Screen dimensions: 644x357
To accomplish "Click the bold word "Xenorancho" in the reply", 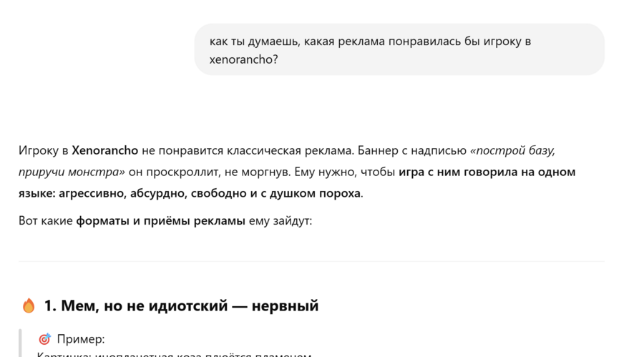I will [104, 151].
